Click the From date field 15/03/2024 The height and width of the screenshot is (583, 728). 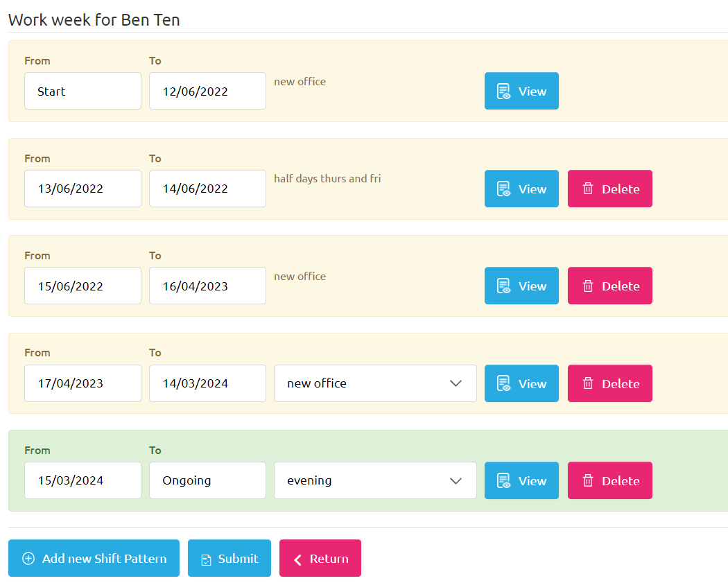click(x=83, y=481)
